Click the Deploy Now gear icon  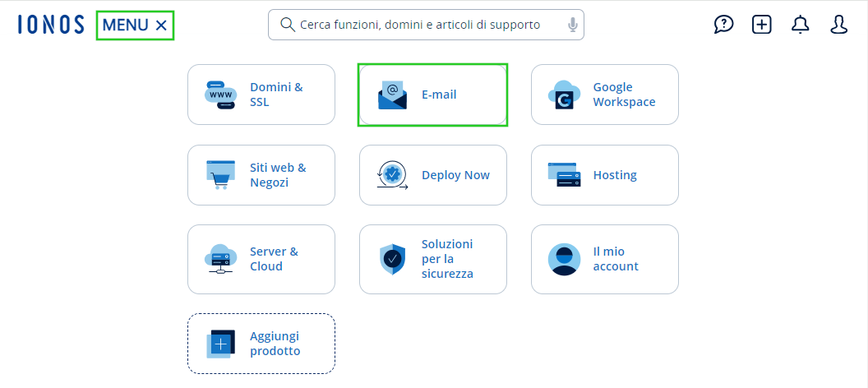(392, 175)
